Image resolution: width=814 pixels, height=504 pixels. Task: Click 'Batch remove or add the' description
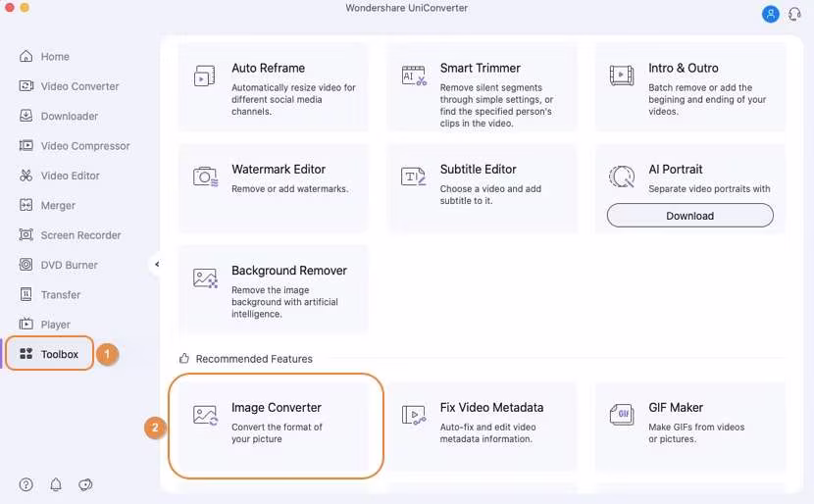(707, 99)
